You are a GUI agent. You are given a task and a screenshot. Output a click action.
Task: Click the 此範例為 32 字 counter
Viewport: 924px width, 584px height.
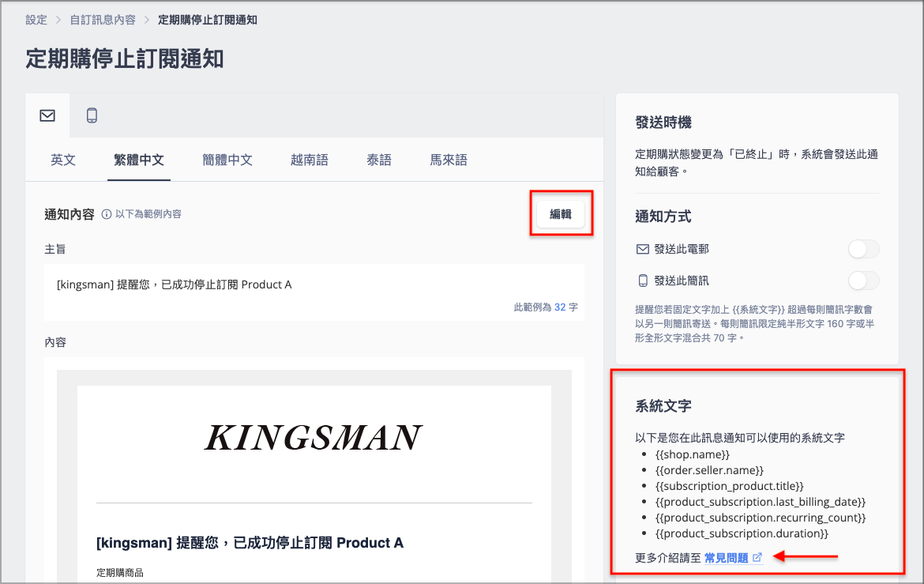pyautogui.click(x=546, y=307)
